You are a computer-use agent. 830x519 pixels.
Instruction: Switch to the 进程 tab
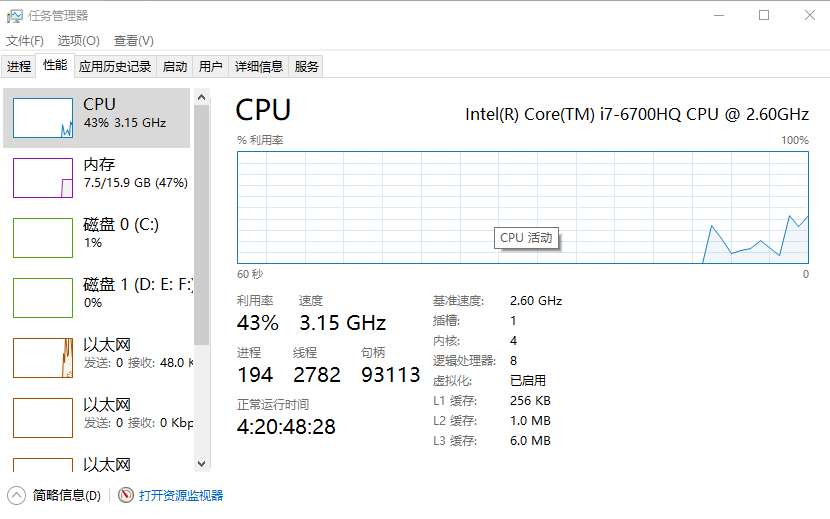[x=19, y=67]
